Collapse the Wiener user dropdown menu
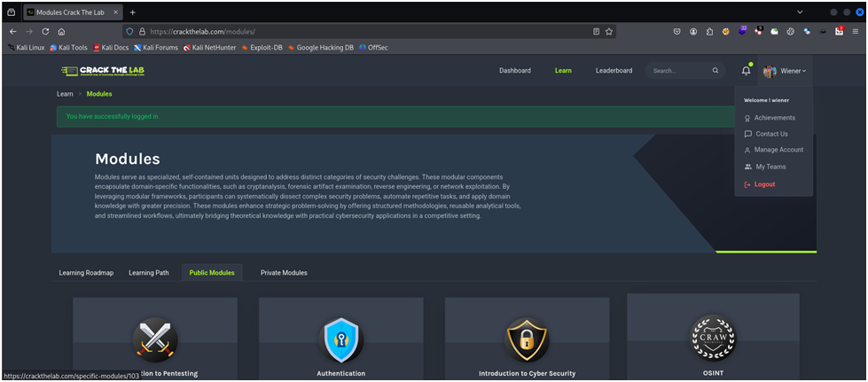 point(785,71)
